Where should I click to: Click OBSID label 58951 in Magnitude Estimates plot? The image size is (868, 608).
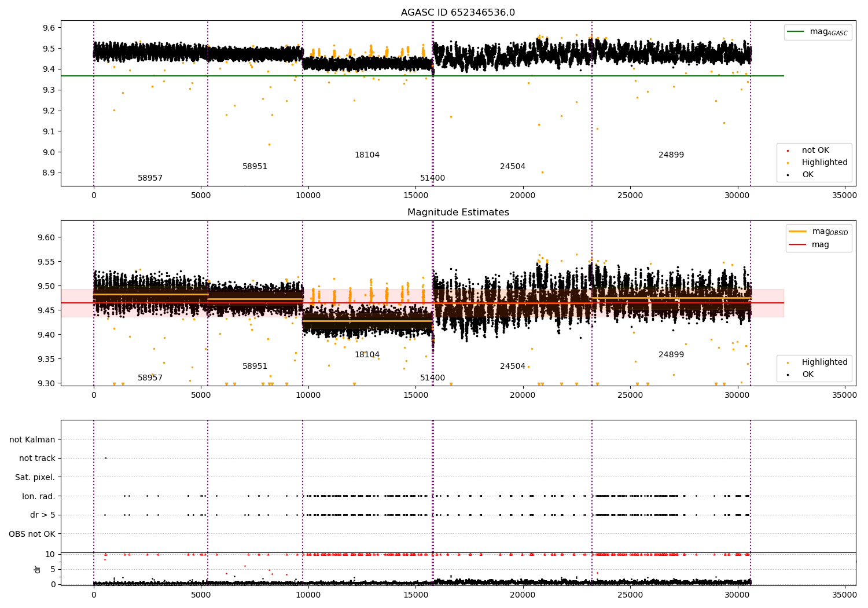tap(255, 367)
